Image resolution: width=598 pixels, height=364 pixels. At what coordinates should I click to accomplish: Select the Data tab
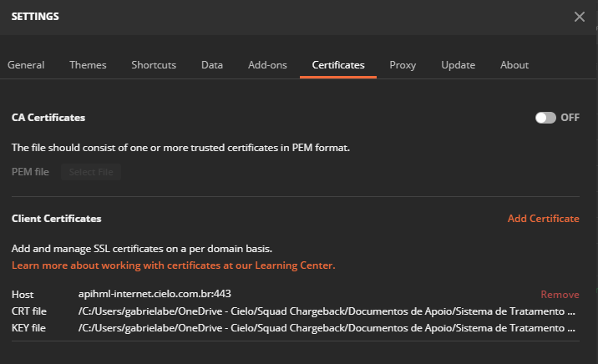coord(212,65)
